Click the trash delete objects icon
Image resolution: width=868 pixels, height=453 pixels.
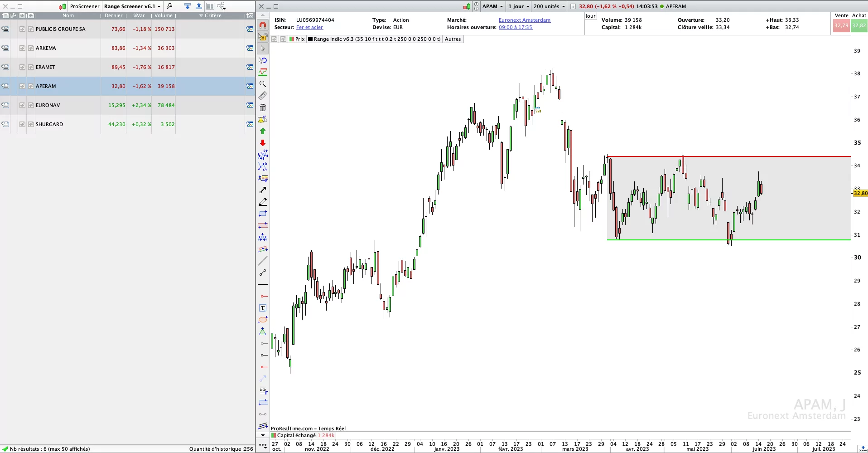(x=263, y=107)
